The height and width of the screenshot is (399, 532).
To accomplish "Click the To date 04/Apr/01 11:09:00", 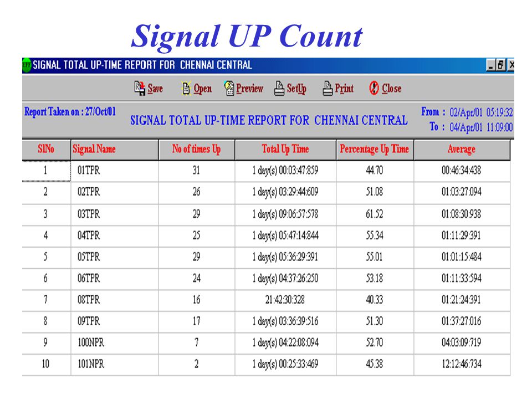I will (481, 127).
